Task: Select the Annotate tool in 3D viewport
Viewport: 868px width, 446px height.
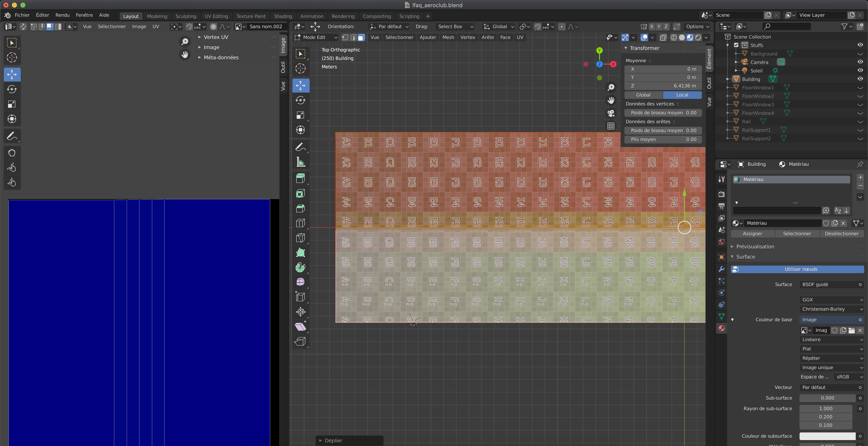Action: (x=300, y=147)
